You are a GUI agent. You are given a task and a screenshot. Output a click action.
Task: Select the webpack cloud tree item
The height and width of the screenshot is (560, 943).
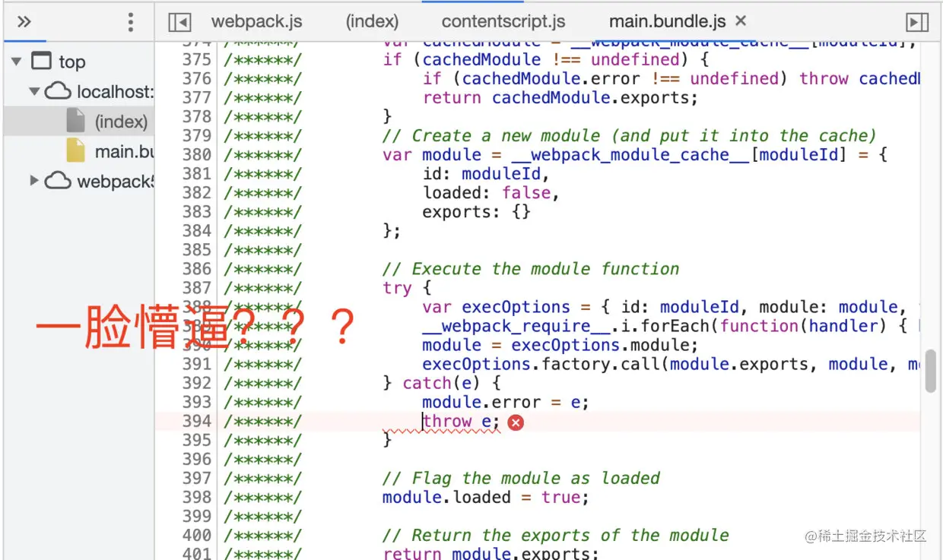tap(115, 182)
